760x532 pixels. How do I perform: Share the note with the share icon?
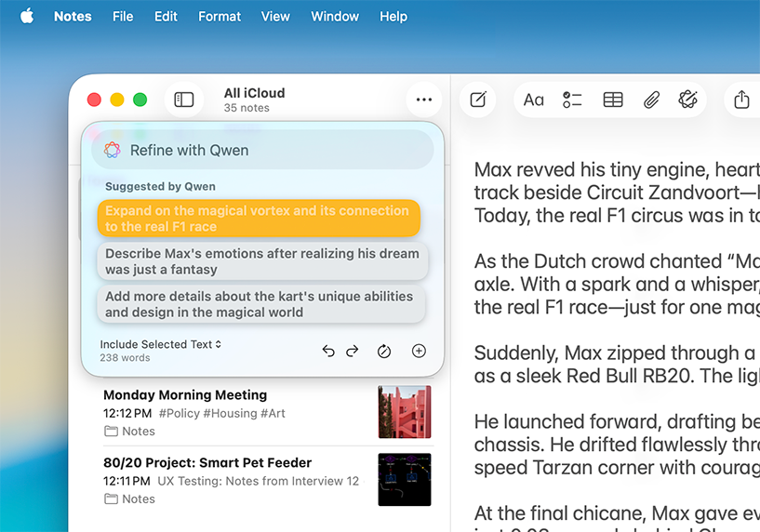coord(741,100)
